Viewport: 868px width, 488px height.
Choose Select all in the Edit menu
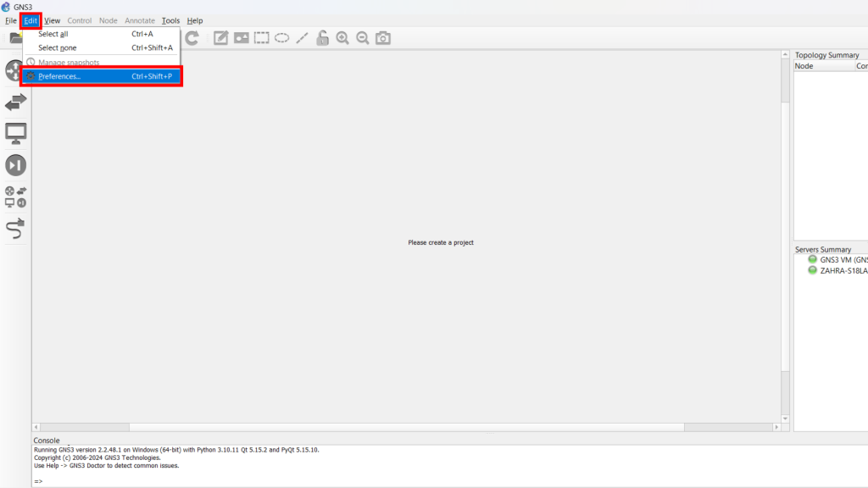pos(53,34)
